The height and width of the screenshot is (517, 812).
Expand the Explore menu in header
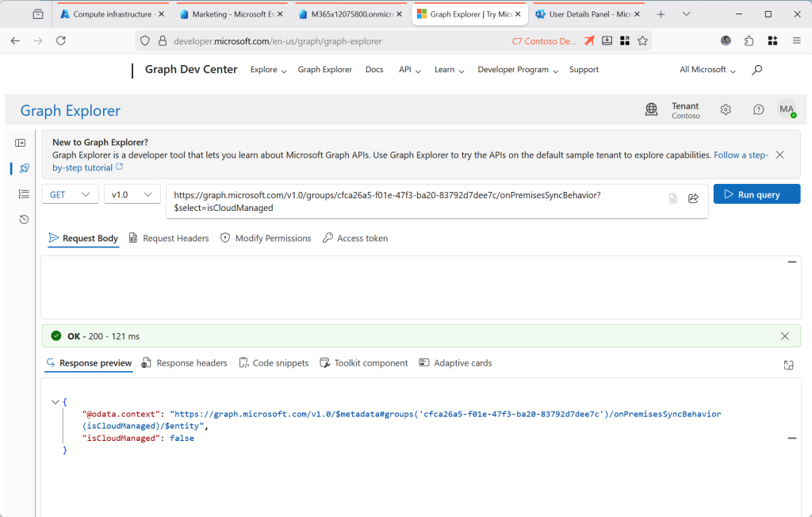[x=268, y=70]
